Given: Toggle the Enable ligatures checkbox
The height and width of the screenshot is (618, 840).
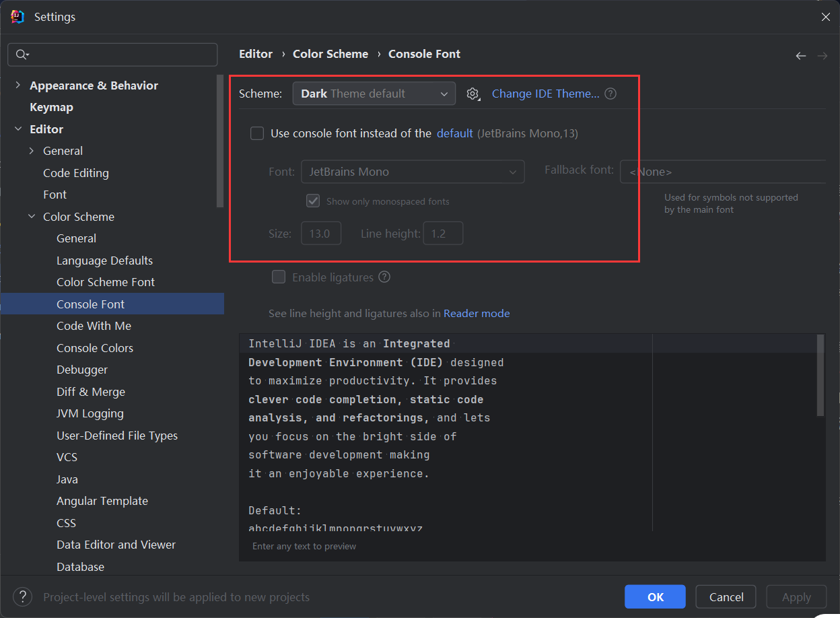Looking at the screenshot, I should (x=278, y=277).
